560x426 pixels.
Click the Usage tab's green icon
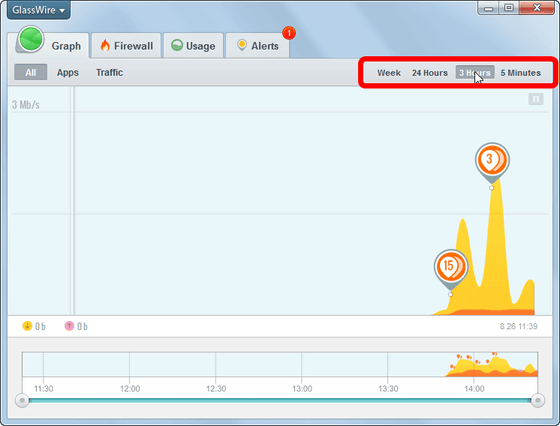pyautogui.click(x=177, y=45)
